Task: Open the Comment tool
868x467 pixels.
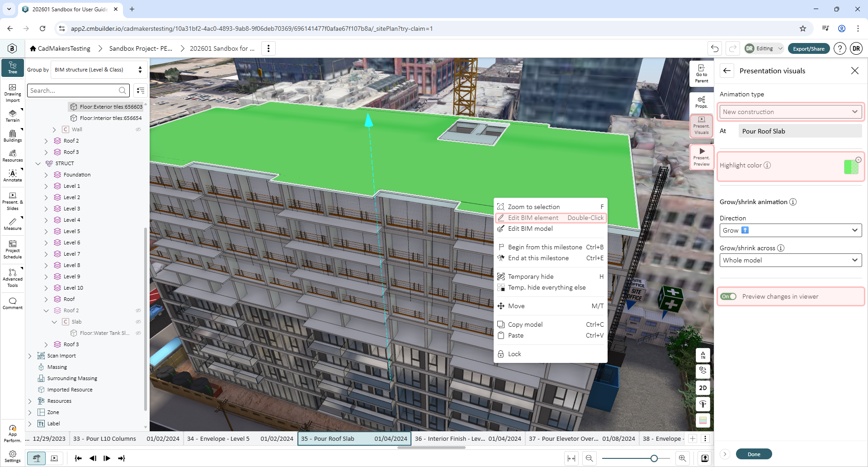Action: (x=13, y=303)
